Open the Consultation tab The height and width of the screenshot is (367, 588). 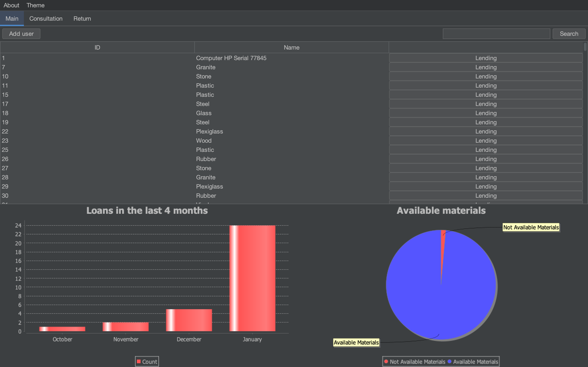pyautogui.click(x=45, y=19)
